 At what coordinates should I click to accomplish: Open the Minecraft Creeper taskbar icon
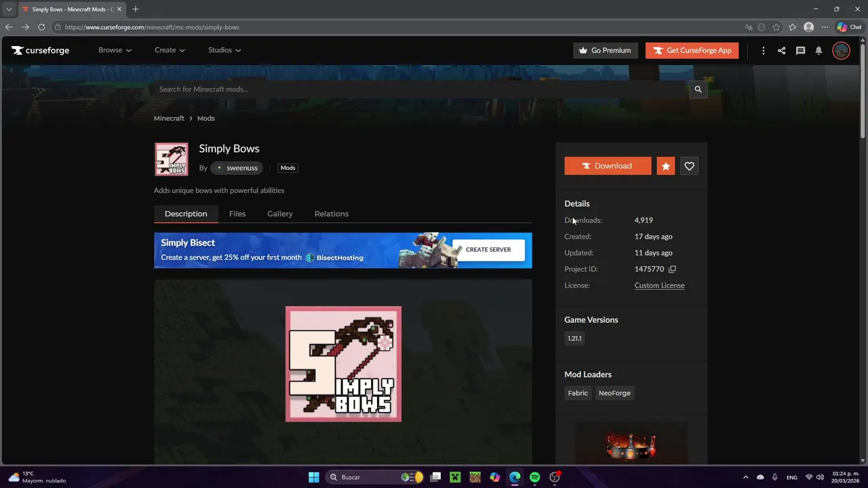pyautogui.click(x=455, y=477)
